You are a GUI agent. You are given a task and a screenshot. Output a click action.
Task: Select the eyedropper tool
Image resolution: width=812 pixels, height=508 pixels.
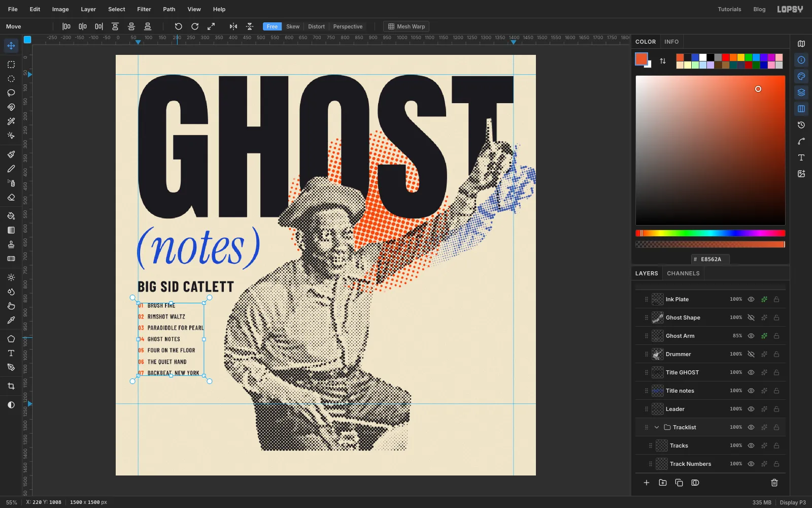point(11,321)
